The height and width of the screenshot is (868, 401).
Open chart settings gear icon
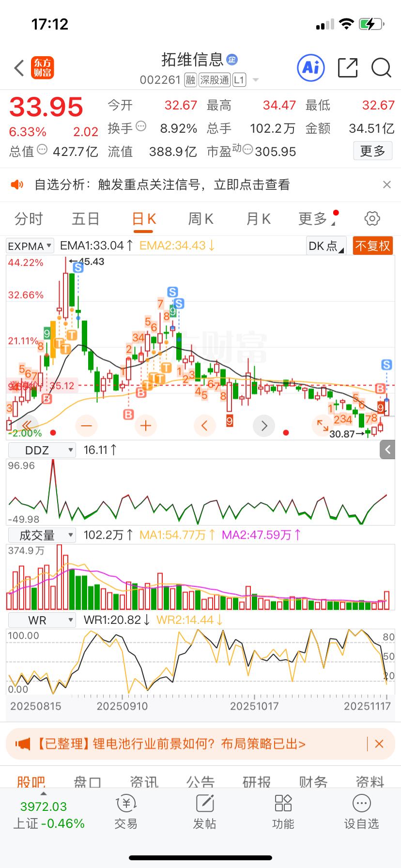pos(372,218)
